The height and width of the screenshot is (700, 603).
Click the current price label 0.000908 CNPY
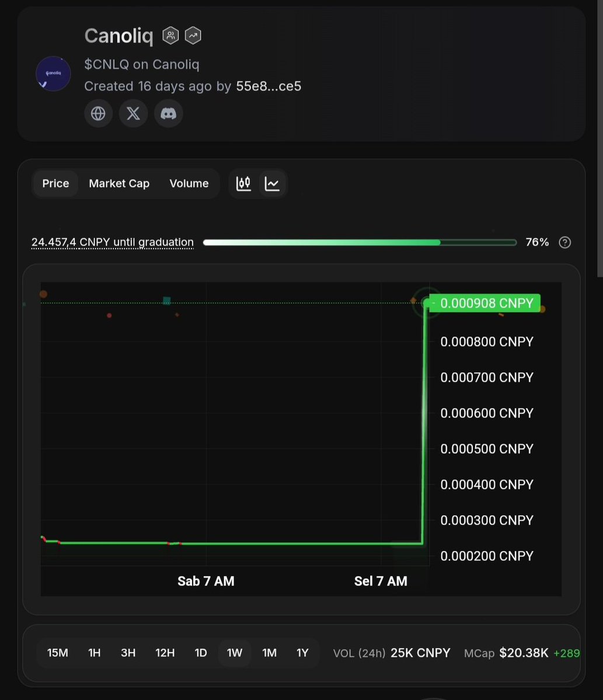point(485,303)
